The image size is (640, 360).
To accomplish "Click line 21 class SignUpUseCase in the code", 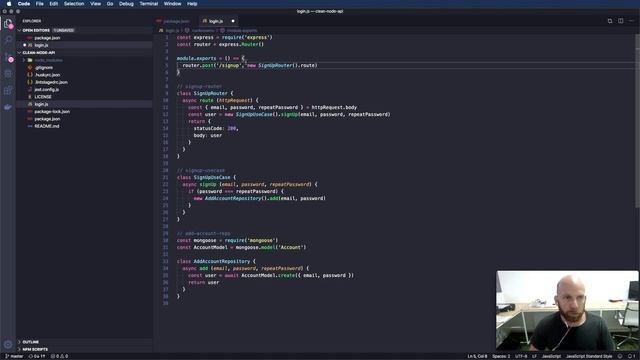I will (206, 178).
